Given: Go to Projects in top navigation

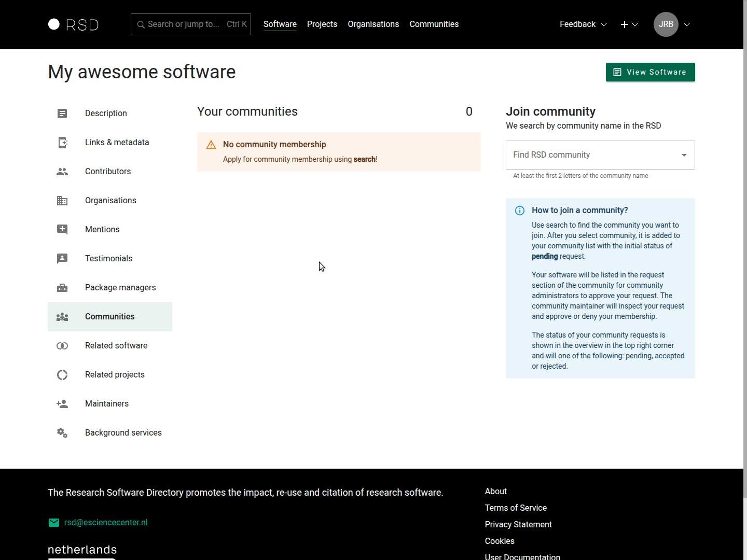Looking at the screenshot, I should [322, 24].
